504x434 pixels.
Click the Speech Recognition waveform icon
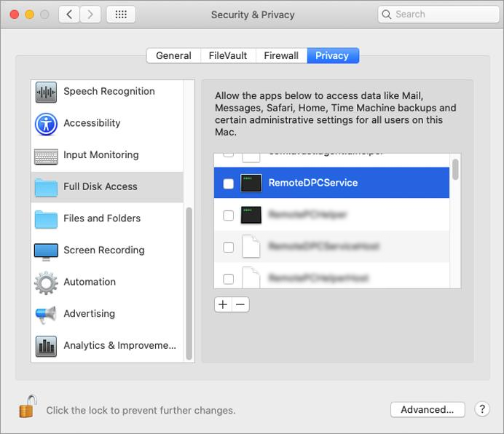(x=46, y=92)
